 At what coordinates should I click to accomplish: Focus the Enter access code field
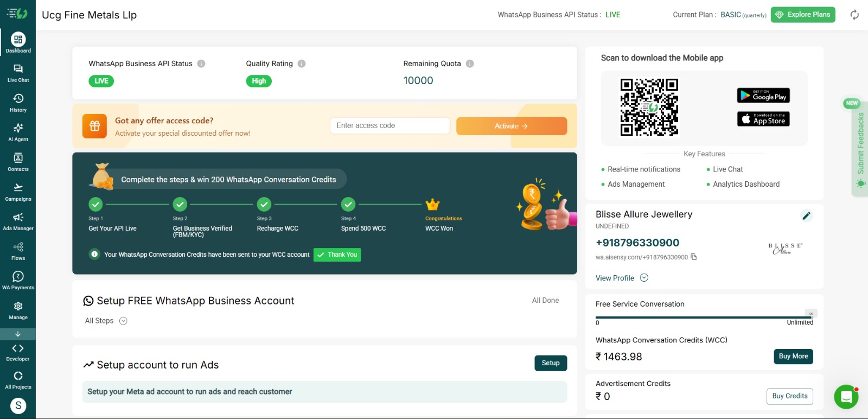[x=390, y=125]
